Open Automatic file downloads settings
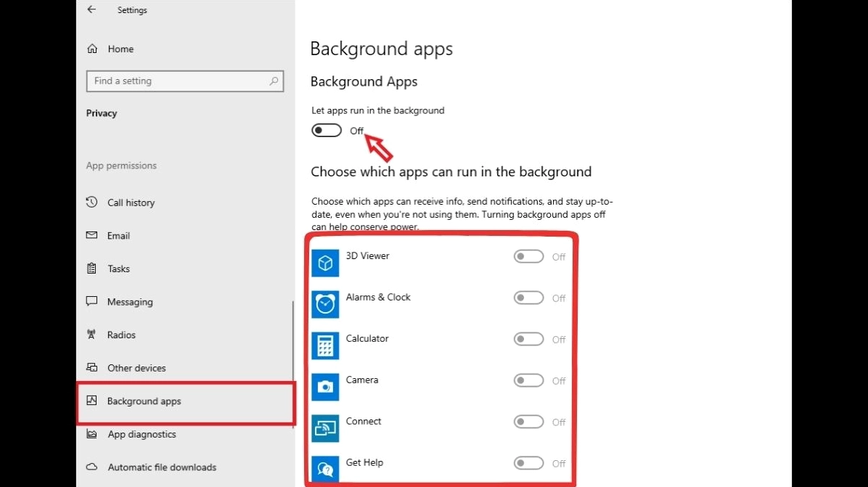This screenshot has height=487, width=868. [x=162, y=467]
